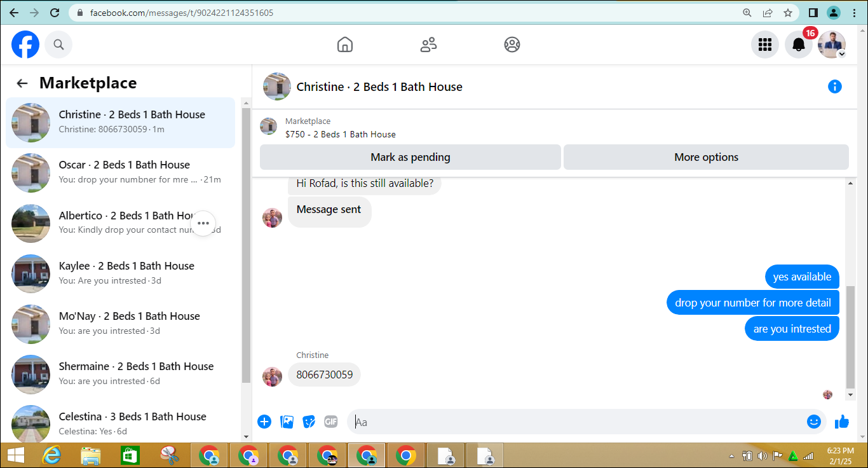Open the Groups icon in top navigation
Image resolution: width=868 pixels, height=468 pixels.
[x=512, y=45]
